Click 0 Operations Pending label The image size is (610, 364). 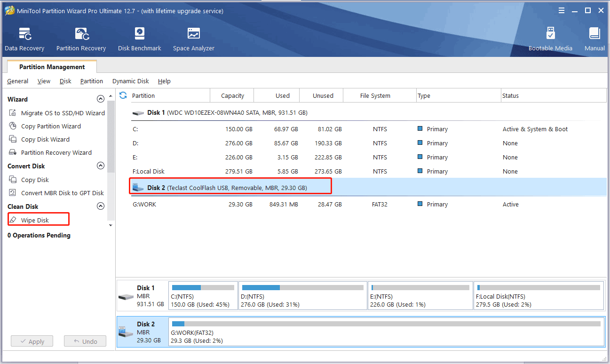coord(39,235)
